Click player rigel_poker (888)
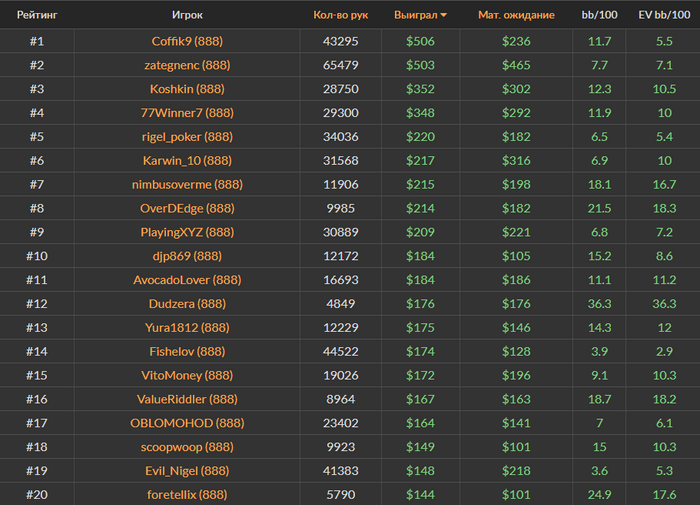 (x=187, y=137)
